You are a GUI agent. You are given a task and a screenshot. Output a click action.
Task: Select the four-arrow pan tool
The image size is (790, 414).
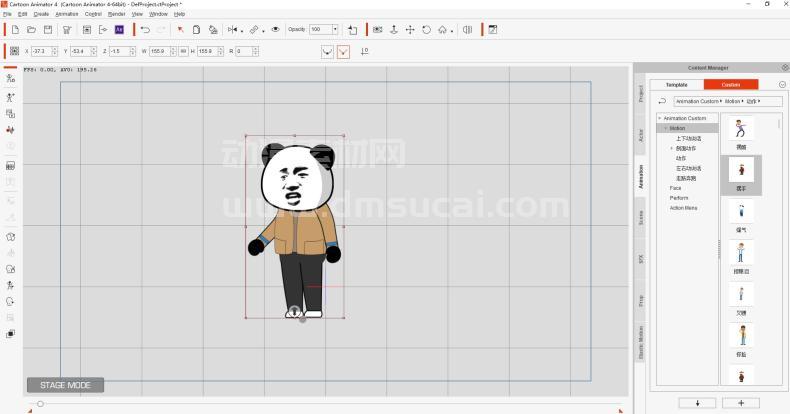click(x=410, y=30)
